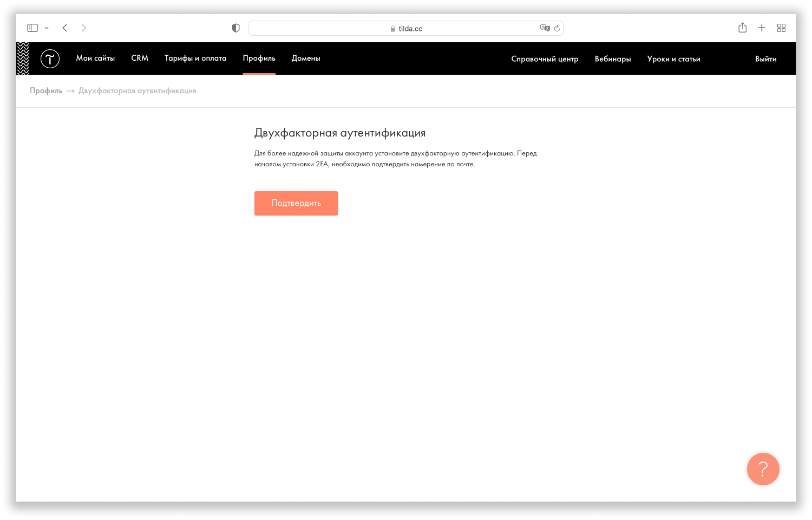
Task: Click the lock icon beside tilda.cc
Action: tap(393, 29)
